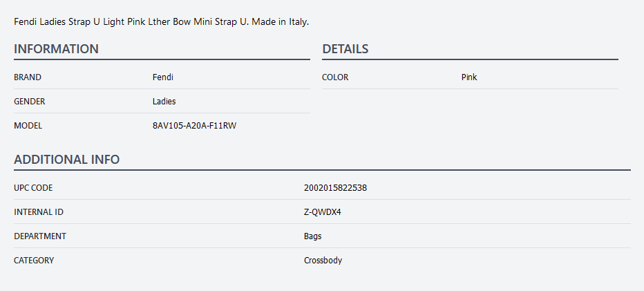This screenshot has width=644, height=291.
Task: Select UPC code 2002015822538
Action: click(335, 188)
